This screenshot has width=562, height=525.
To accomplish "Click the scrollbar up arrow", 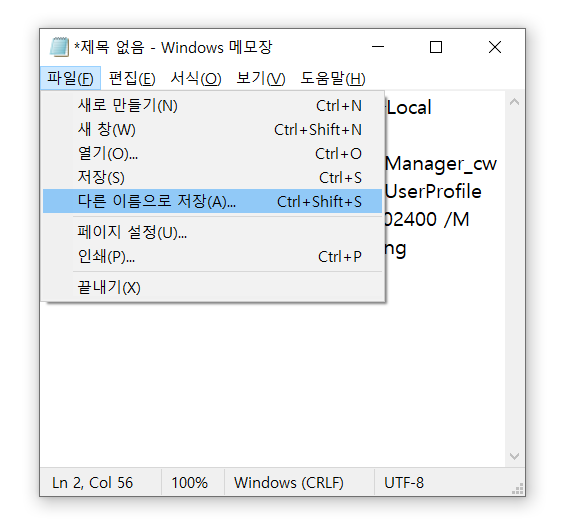I will (x=514, y=102).
